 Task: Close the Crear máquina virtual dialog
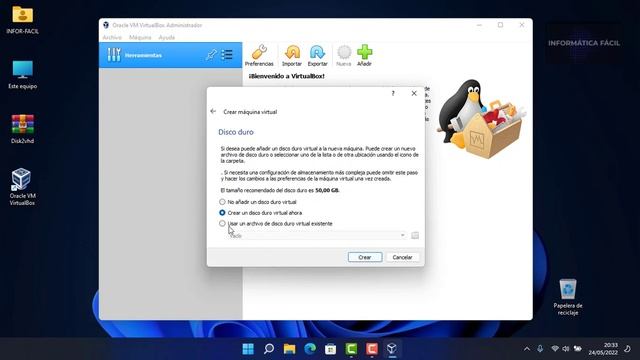(x=414, y=93)
